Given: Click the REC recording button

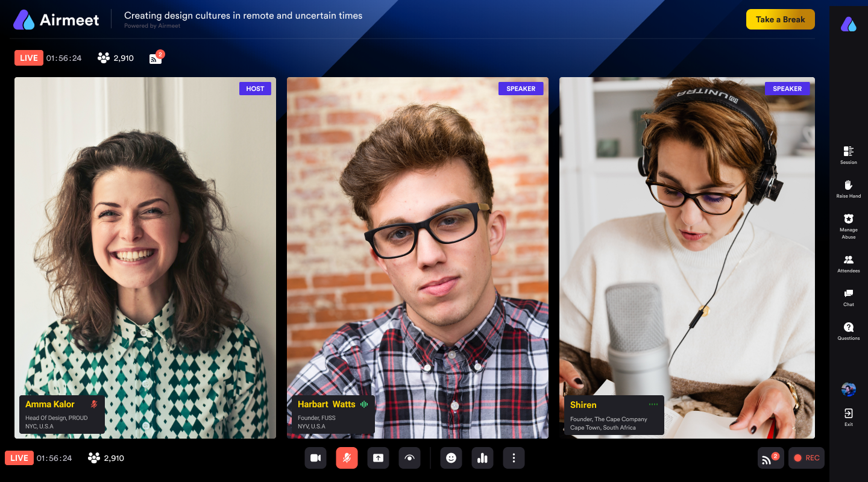Looking at the screenshot, I should pyautogui.click(x=806, y=458).
